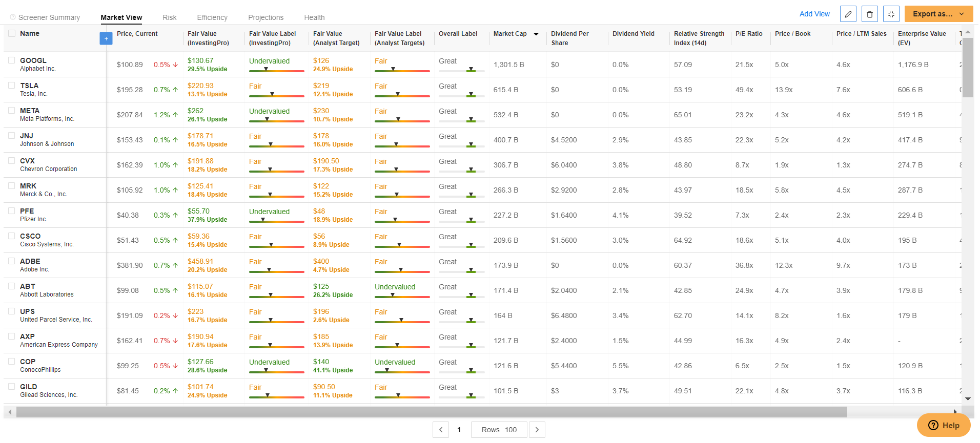Viewport: 980px width, 443px height.
Task: Click the horizontal scrollbar left arrow
Action: point(10,412)
